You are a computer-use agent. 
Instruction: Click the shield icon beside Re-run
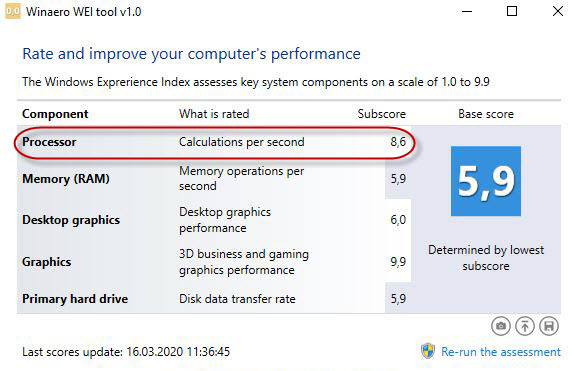(x=428, y=351)
